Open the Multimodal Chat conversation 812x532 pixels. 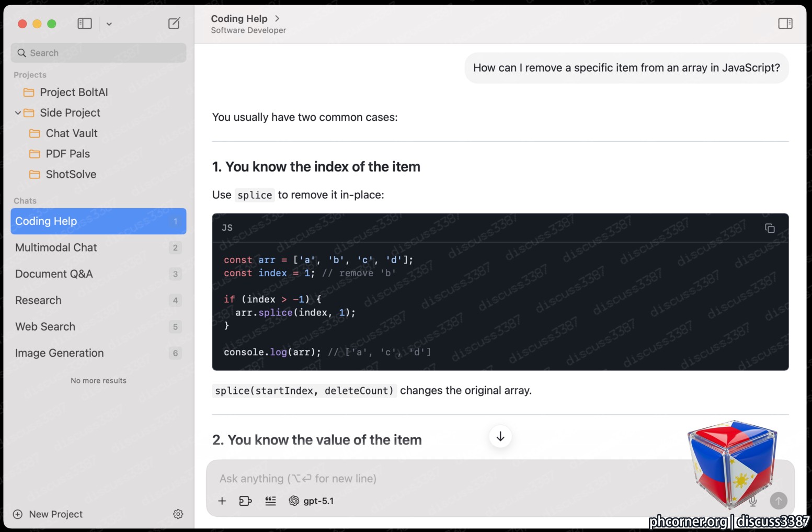(x=98, y=247)
